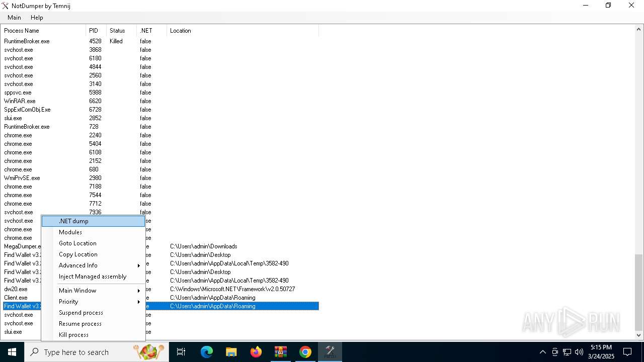Select svchost.exe row with PID 3868
The image size is (644, 362).
coord(161,50)
